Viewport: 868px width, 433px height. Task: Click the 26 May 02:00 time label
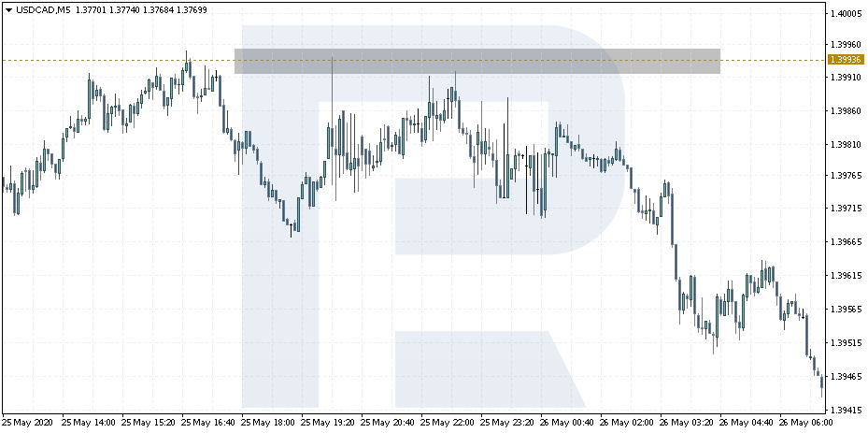(627, 423)
